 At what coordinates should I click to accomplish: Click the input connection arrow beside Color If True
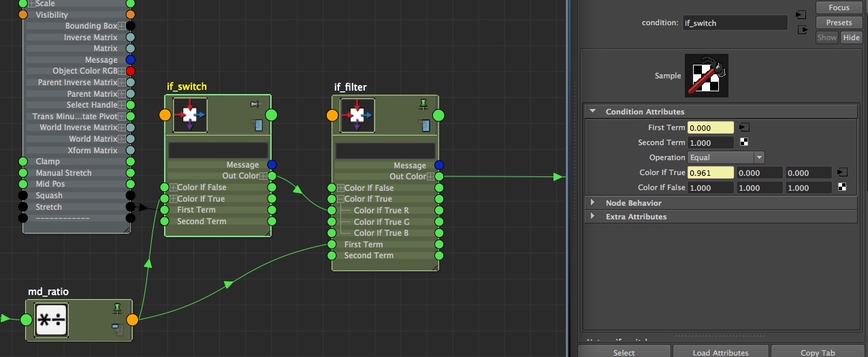pyautogui.click(x=842, y=172)
